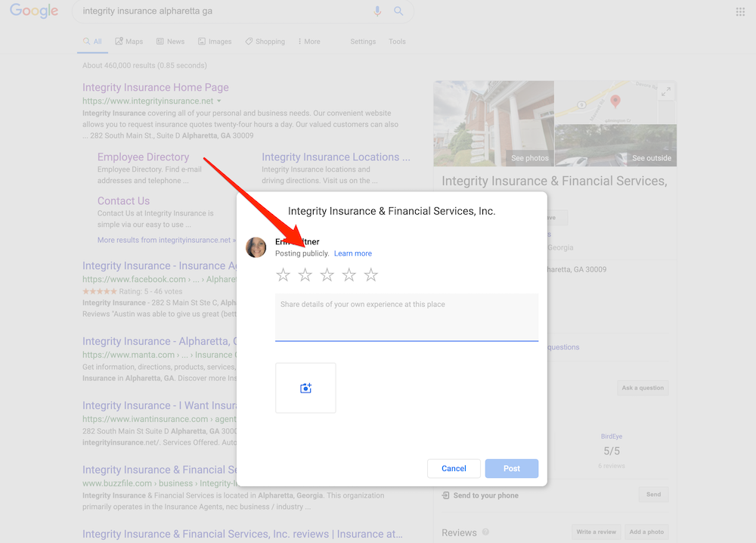Click More results from integrityinsurance.net
This screenshot has height=543, width=756.
[167, 240]
